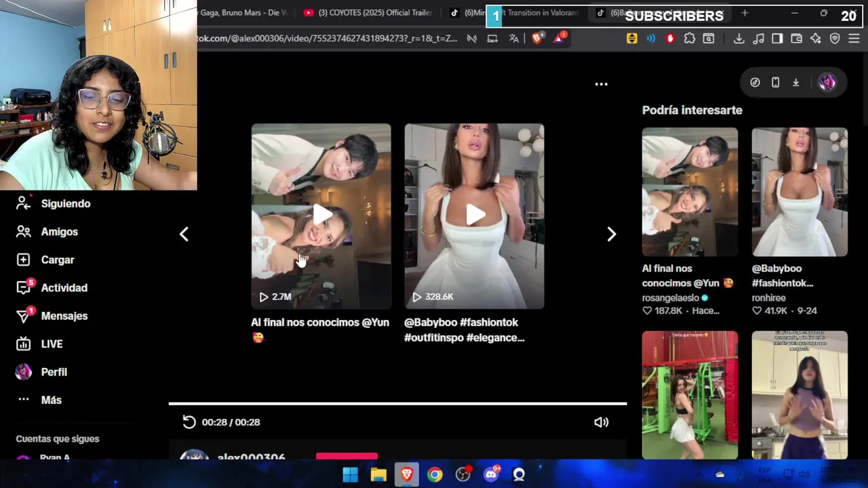Visit the rosangelaeslo profile link

pyautogui.click(x=670, y=298)
